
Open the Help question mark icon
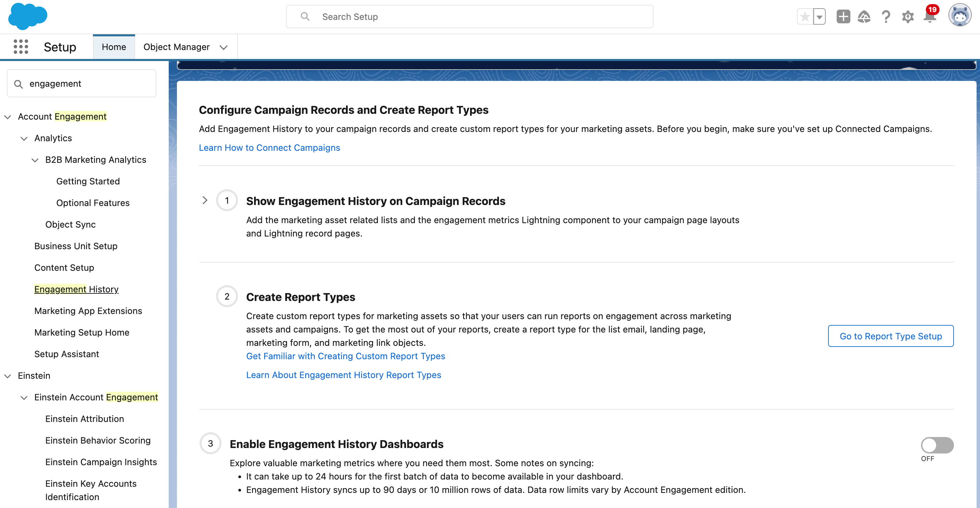click(x=886, y=17)
